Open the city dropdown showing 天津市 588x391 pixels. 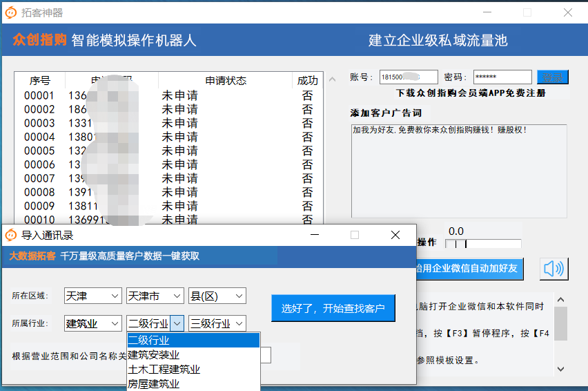coord(155,296)
